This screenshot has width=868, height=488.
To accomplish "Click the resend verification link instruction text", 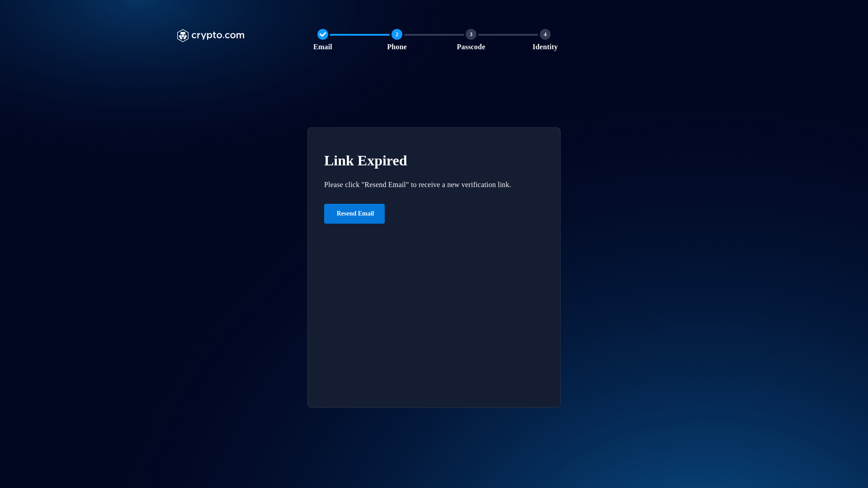I will point(418,185).
